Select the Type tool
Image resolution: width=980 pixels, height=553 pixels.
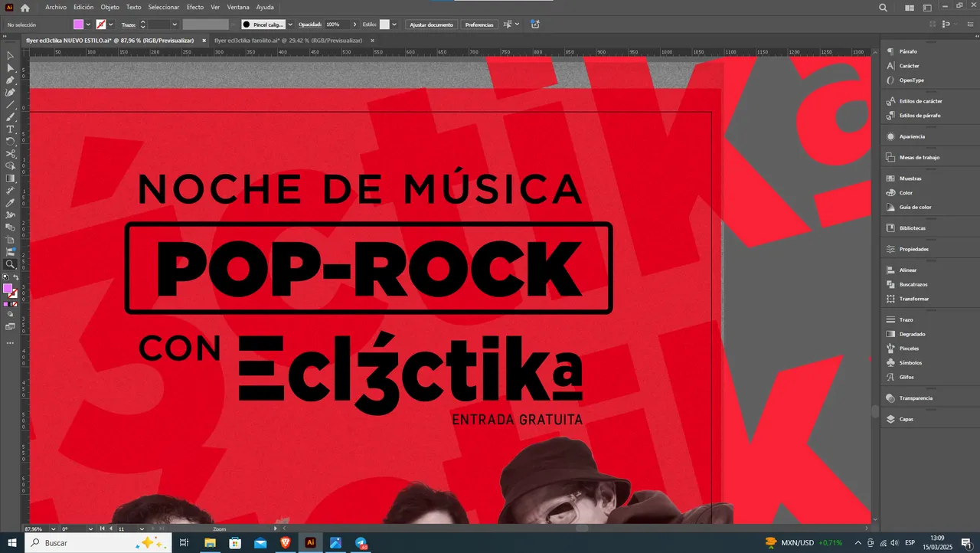[x=10, y=129]
